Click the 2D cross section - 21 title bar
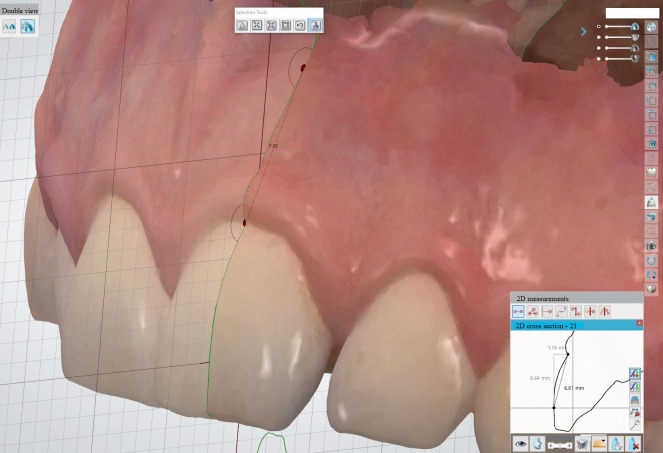 click(577, 326)
